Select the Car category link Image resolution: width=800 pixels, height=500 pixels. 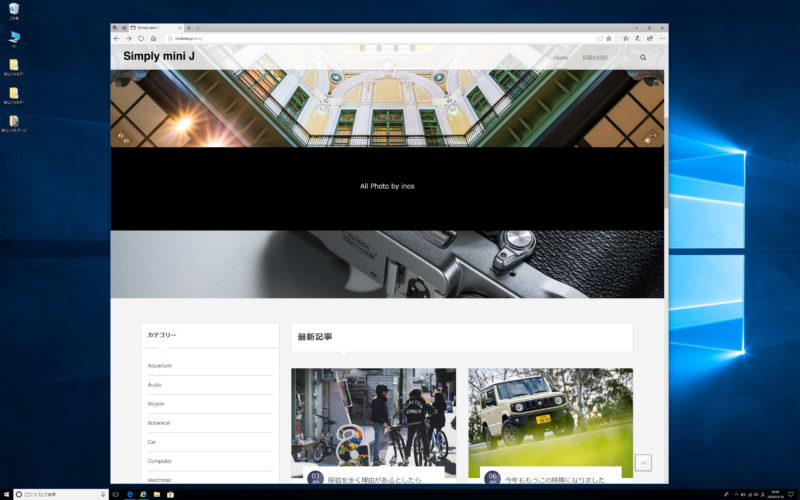pos(152,442)
